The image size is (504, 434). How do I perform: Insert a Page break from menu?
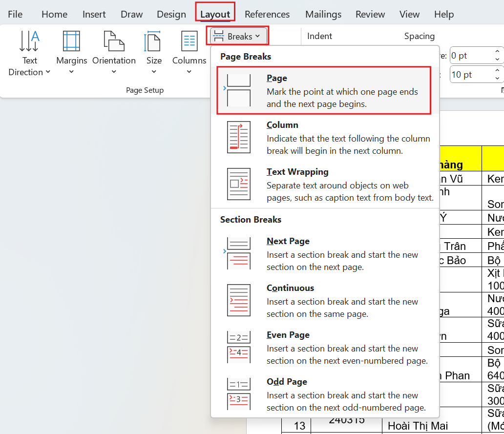(x=324, y=90)
